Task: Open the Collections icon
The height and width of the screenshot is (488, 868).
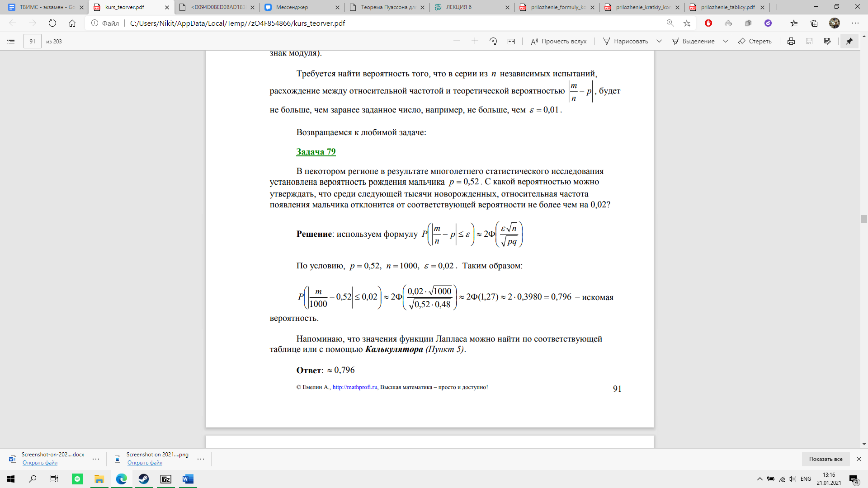Action: tap(814, 23)
